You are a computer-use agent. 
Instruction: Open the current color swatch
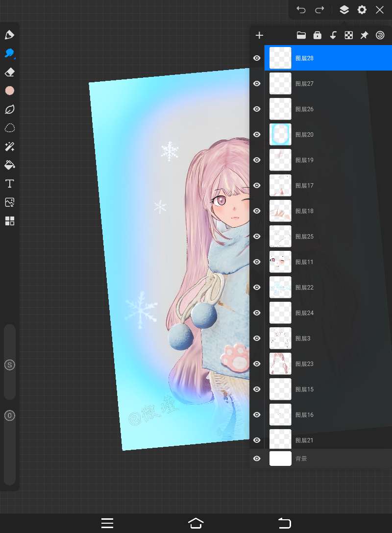tap(9, 91)
